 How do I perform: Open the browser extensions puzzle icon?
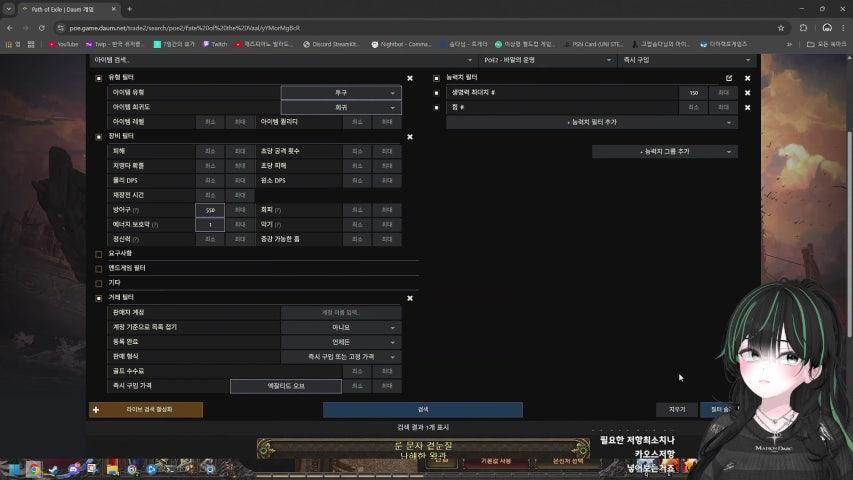tap(803, 28)
